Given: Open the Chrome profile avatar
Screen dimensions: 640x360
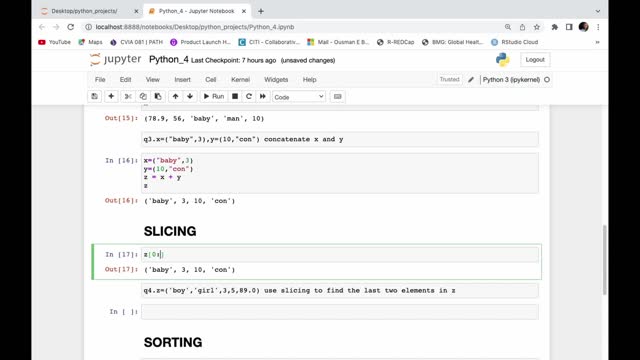Looking at the screenshot, I should pos(584,27).
